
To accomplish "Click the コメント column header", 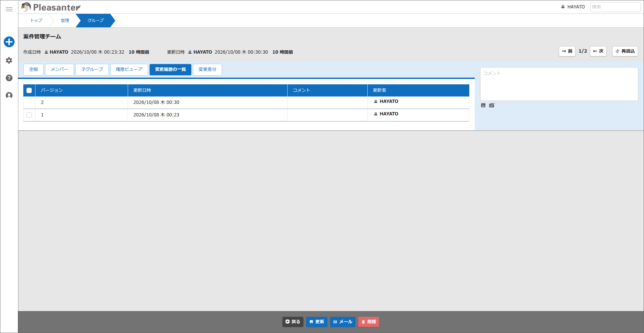I will [x=327, y=90].
